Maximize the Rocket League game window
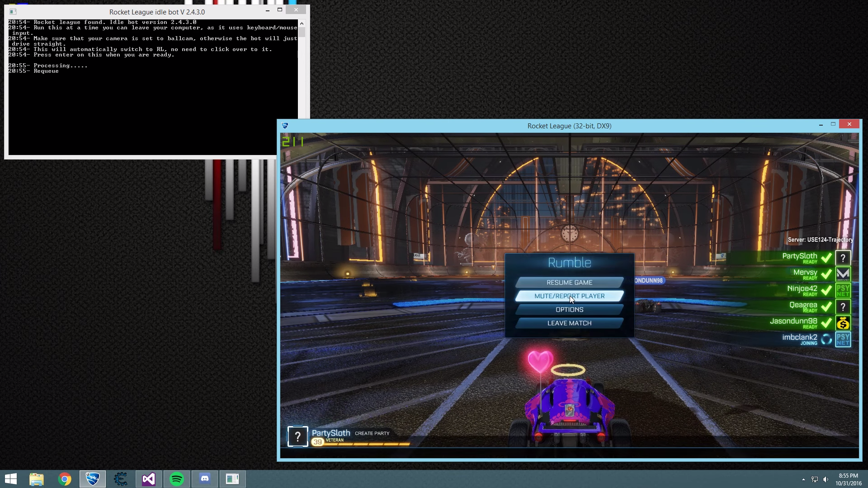This screenshot has height=488, width=868. pos(833,124)
